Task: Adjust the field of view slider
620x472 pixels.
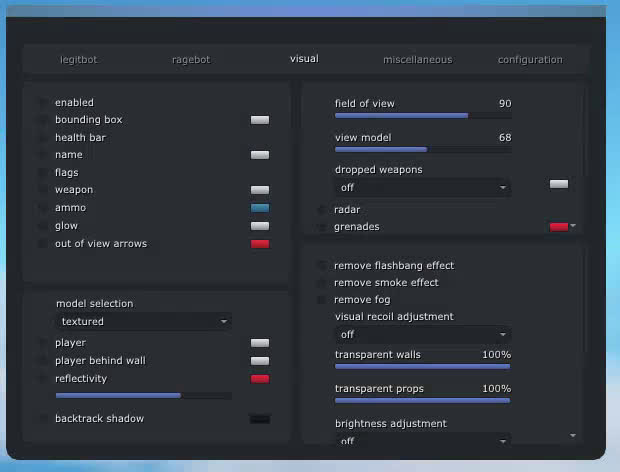Action: coord(422,116)
